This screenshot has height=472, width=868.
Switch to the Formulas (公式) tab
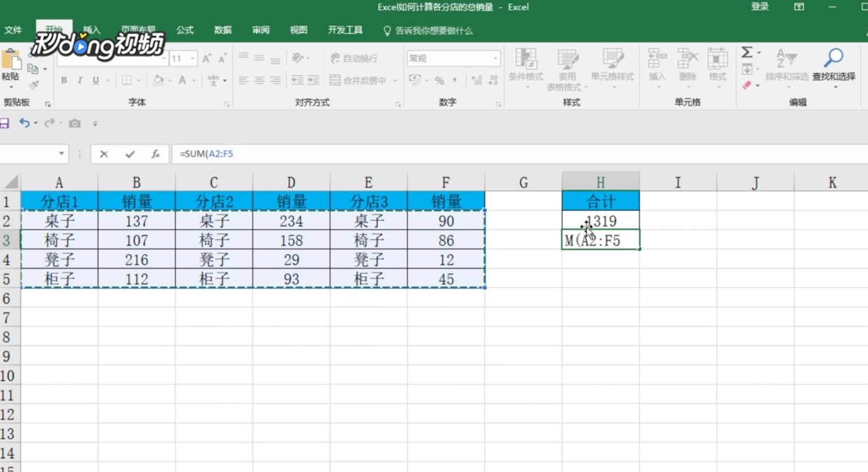[184, 30]
